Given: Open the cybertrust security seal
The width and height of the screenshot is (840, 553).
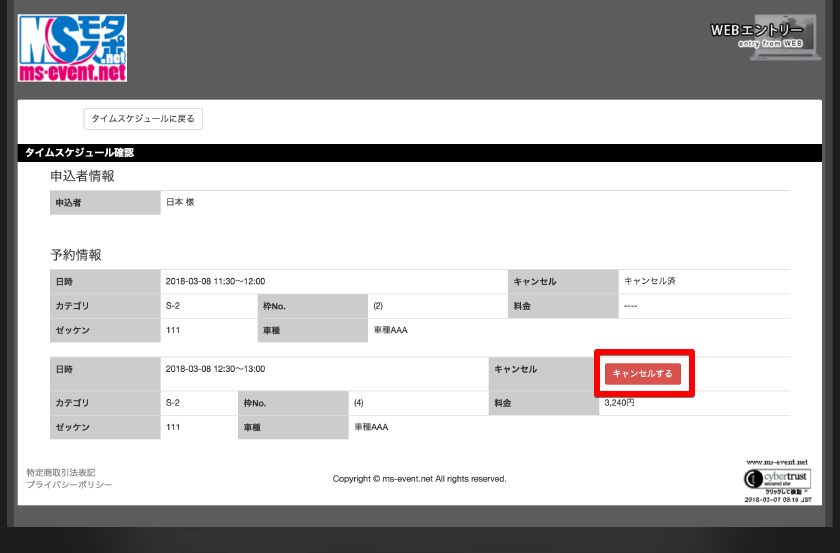Looking at the screenshot, I should click(x=777, y=480).
